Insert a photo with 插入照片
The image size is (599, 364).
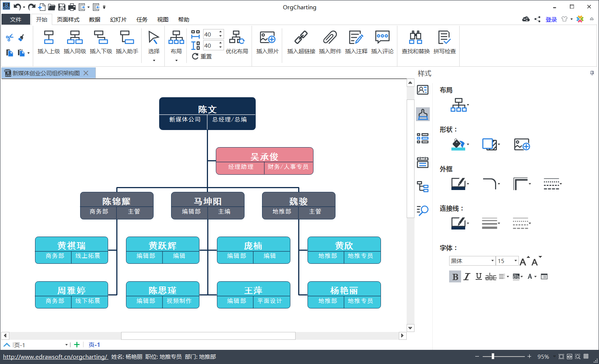pos(267,42)
